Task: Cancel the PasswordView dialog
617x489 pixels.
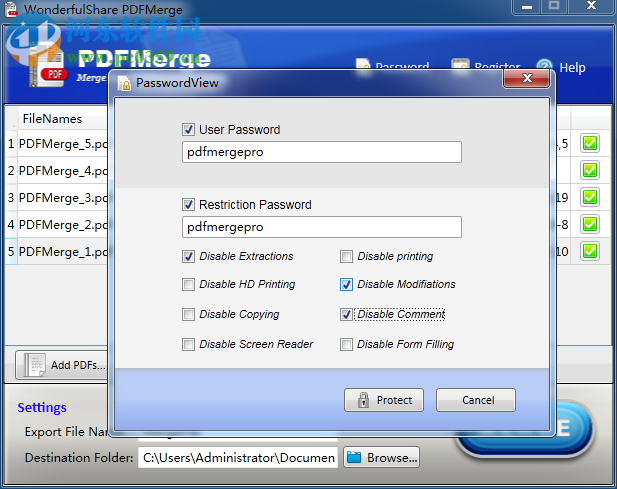Action: 476,400
